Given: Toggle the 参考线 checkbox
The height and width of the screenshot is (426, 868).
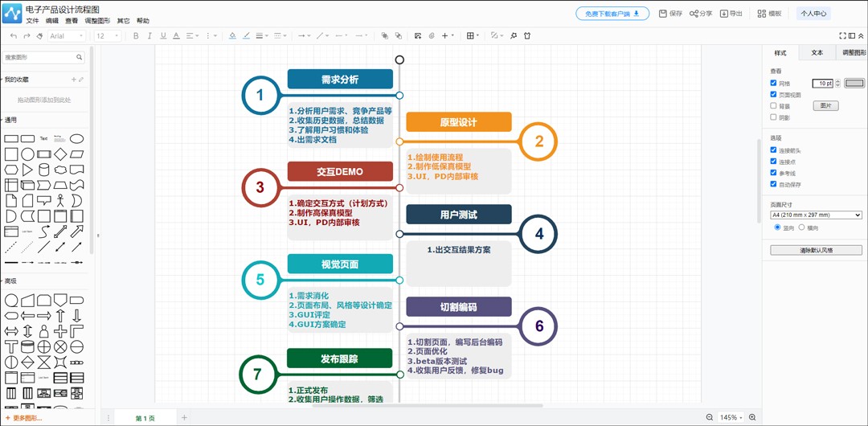Looking at the screenshot, I should pyautogui.click(x=773, y=172).
